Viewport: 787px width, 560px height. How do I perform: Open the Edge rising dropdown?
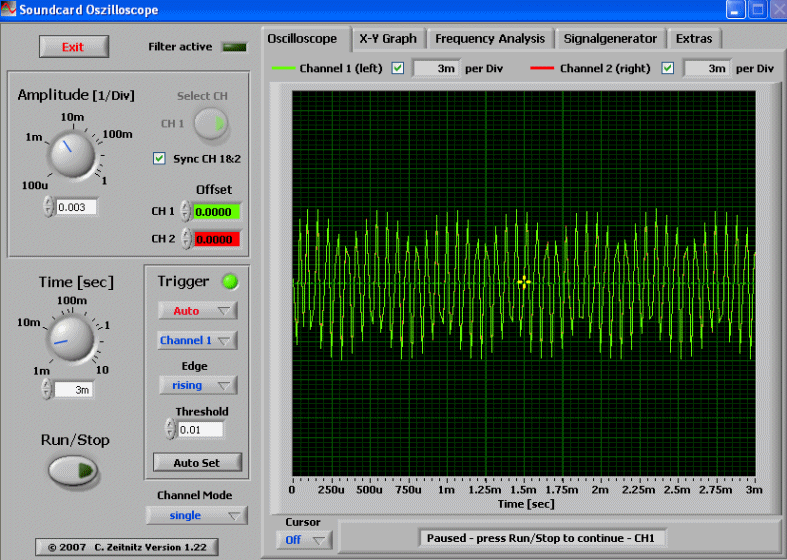pos(198,385)
